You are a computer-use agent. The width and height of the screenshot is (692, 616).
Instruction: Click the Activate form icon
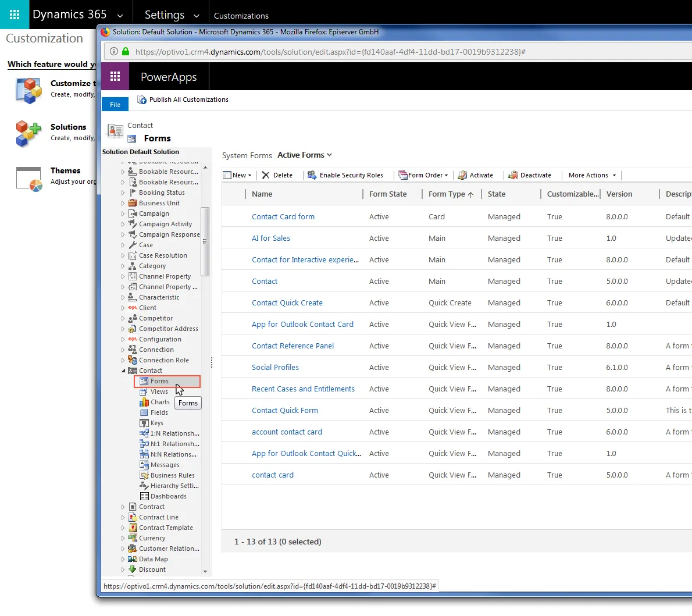pyautogui.click(x=462, y=175)
